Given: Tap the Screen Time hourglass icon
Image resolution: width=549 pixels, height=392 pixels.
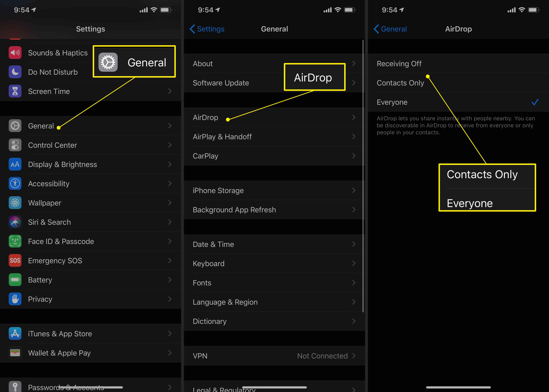Looking at the screenshot, I should click(x=15, y=91).
